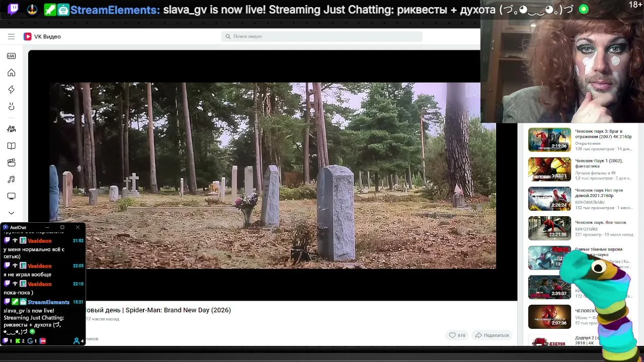The width and height of the screenshot is (644, 362).
Task: Open the Человек-Паук 1 (2002) thumbnail
Action: pos(549,169)
